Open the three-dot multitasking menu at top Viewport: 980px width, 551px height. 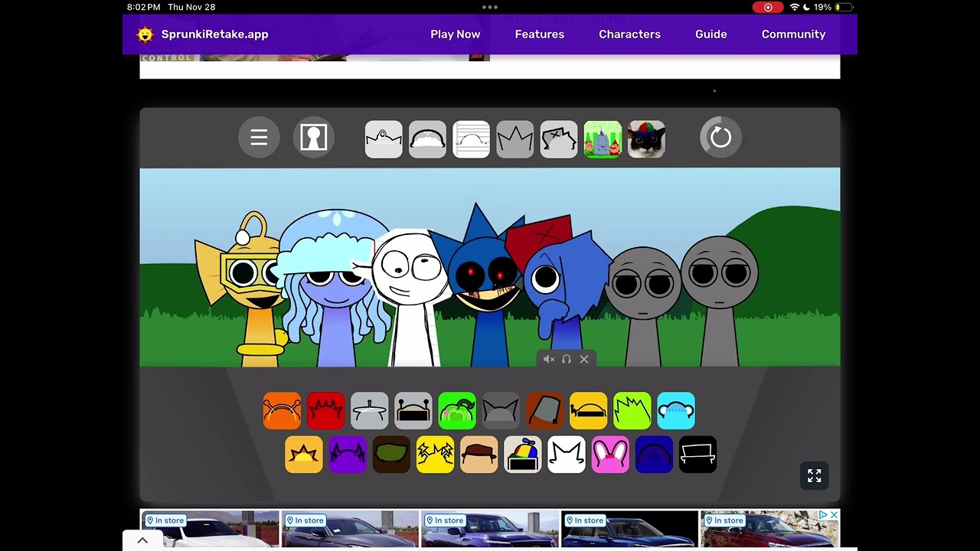click(x=490, y=7)
